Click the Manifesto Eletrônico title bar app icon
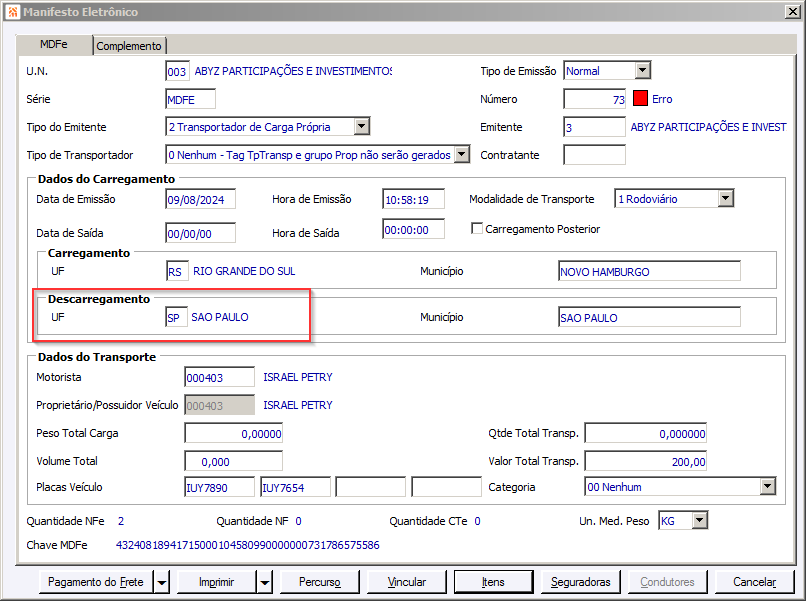 coord(13,11)
